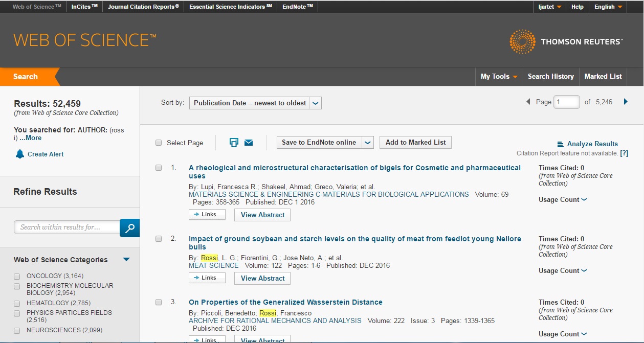Open the MEAT SCIENCE journal link
Viewport: 644px width, 343px height.
point(214,266)
